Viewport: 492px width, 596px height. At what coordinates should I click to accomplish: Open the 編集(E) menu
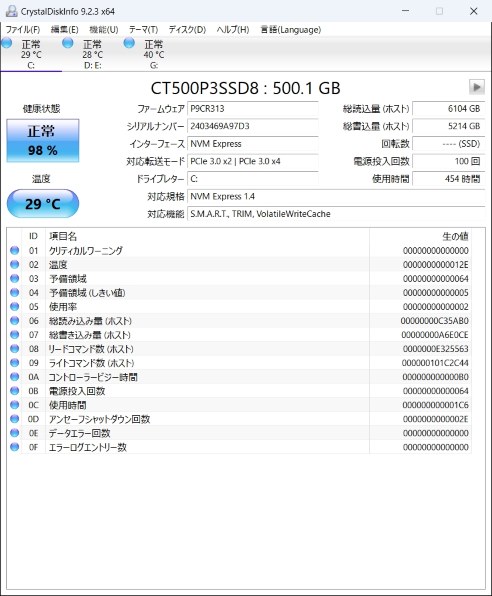click(x=65, y=30)
